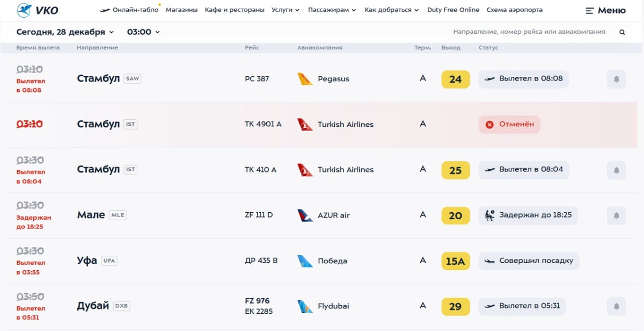Open the date dropdown 'Сегодня, 28 декабря'
Image resolution: width=644 pixels, height=331 pixels.
65,32
